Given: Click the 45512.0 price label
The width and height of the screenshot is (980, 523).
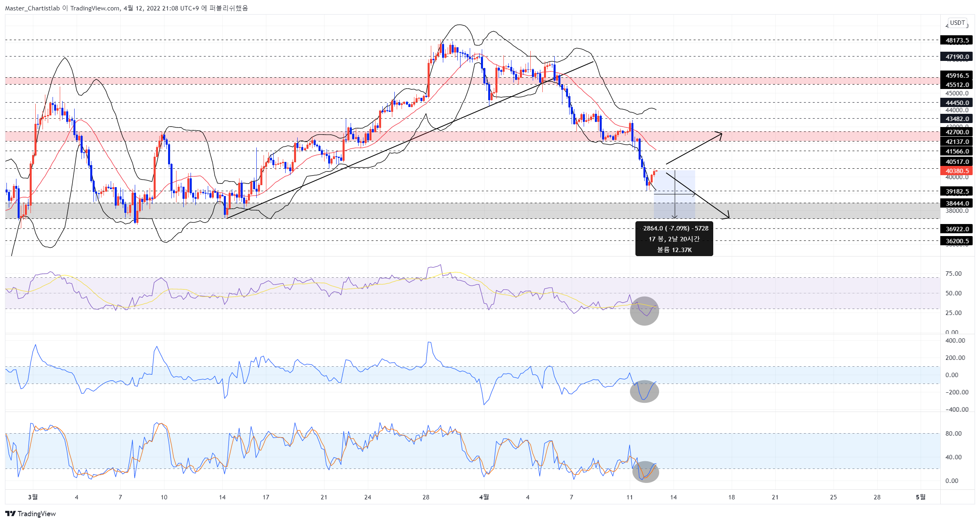Looking at the screenshot, I should (957, 85).
